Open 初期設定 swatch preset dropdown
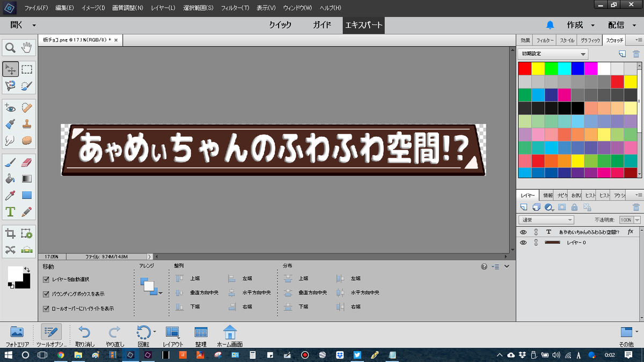The image size is (644, 362). pyautogui.click(x=553, y=54)
